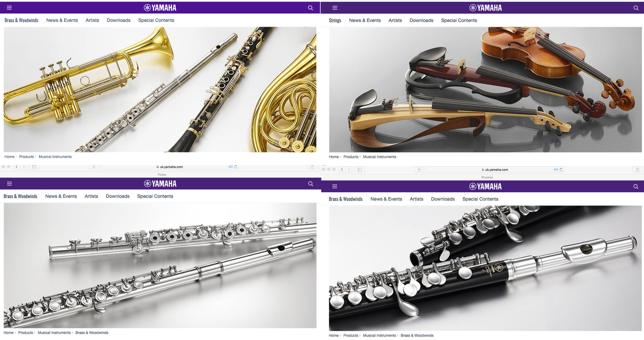The image size is (644, 340).
Task: Open Downloads on the Strings page
Action: click(x=421, y=20)
